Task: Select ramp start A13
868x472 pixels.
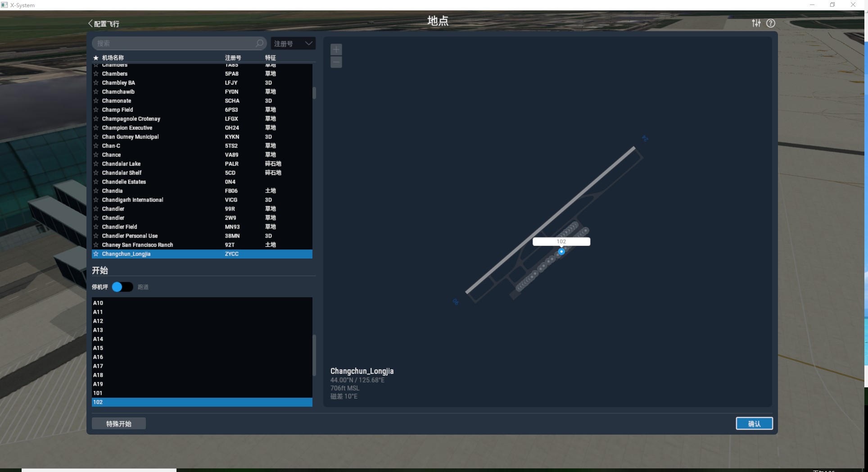Action: pyautogui.click(x=202, y=330)
